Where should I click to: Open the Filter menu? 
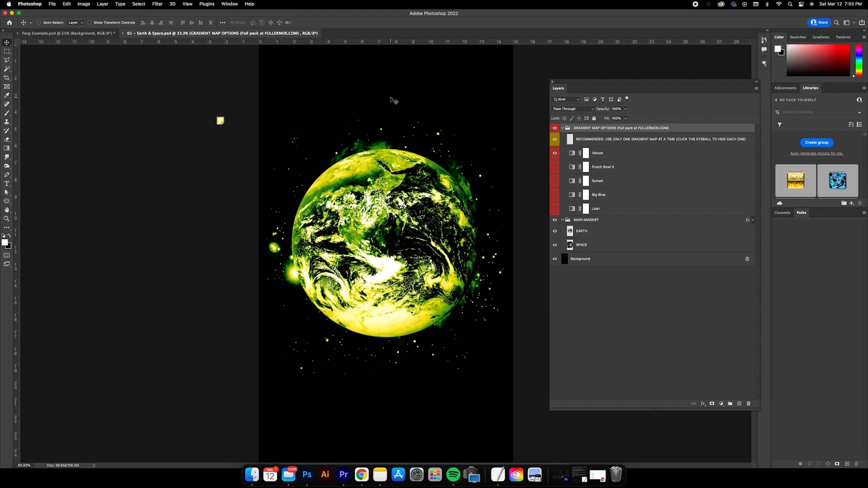click(x=157, y=4)
